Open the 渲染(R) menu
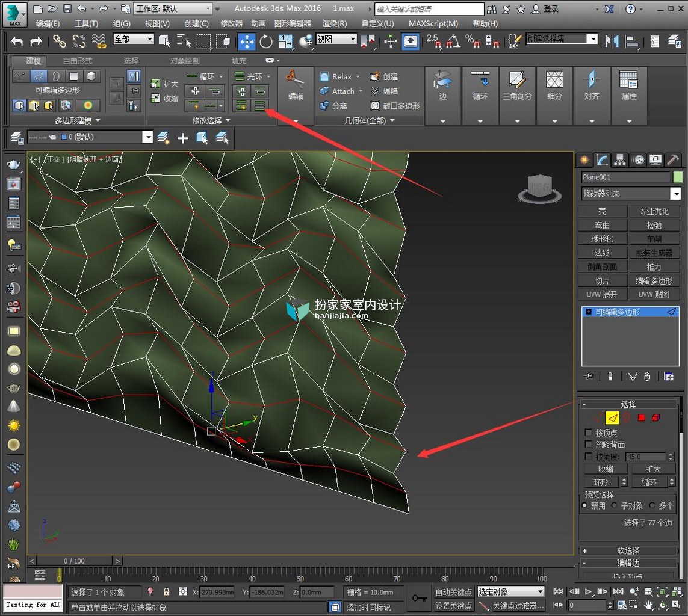 point(334,23)
